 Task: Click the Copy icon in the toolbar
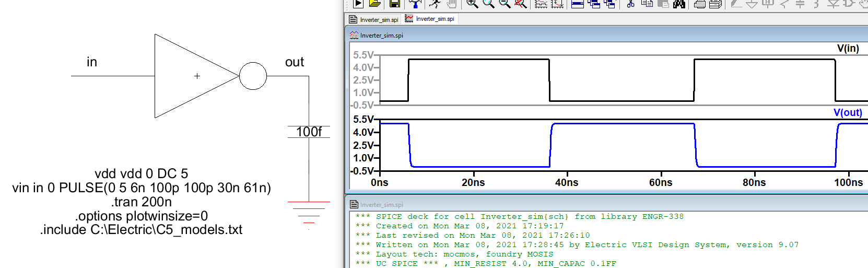coord(647,4)
